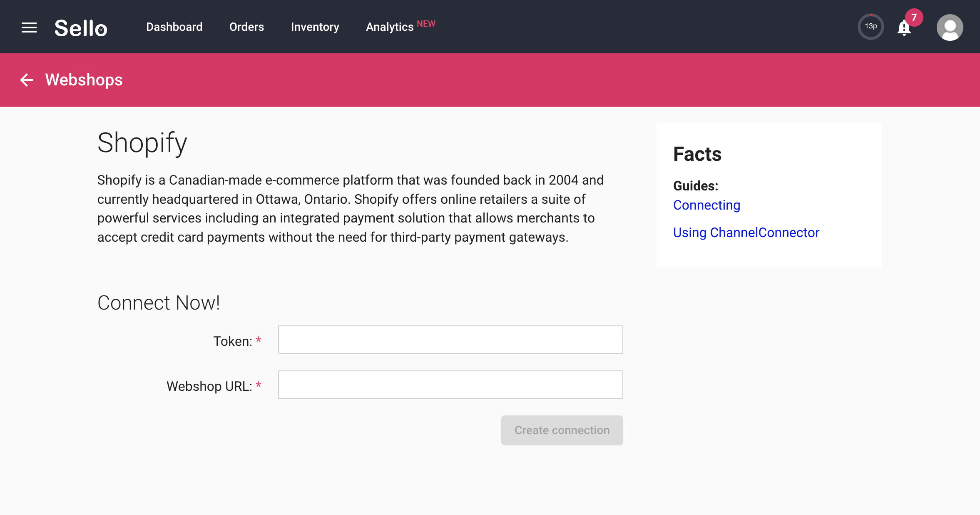The image size is (980, 515).
Task: Click the Facts panel heading
Action: [x=697, y=154]
